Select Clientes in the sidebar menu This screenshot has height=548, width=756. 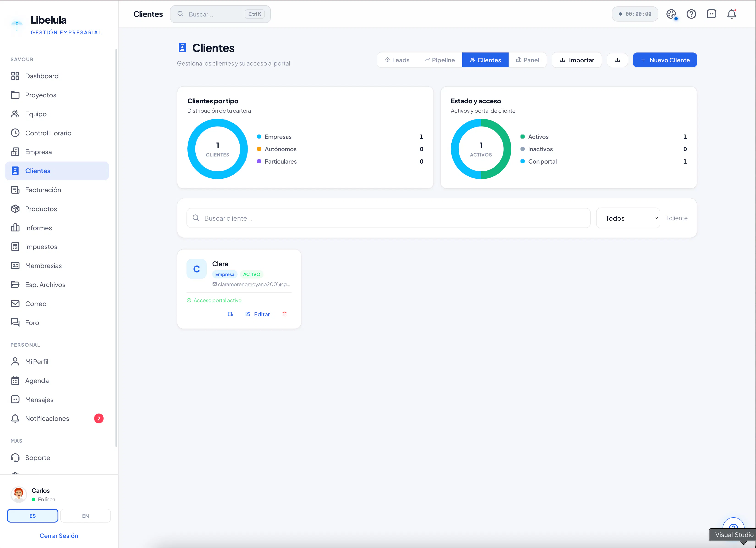click(x=57, y=171)
